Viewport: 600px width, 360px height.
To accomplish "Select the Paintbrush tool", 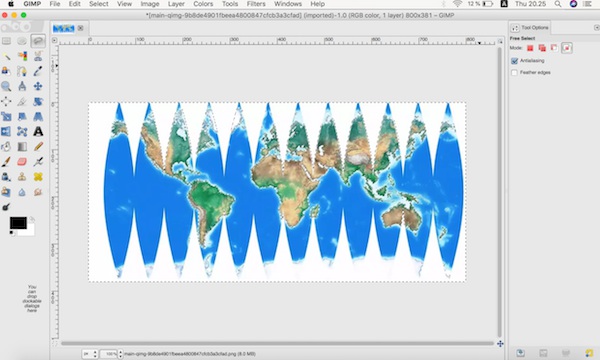I will (6, 161).
